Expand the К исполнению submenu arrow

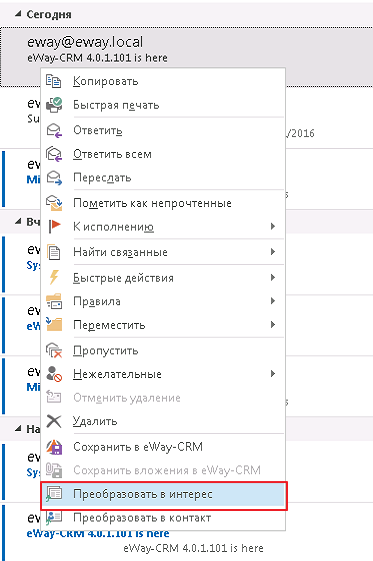(273, 226)
